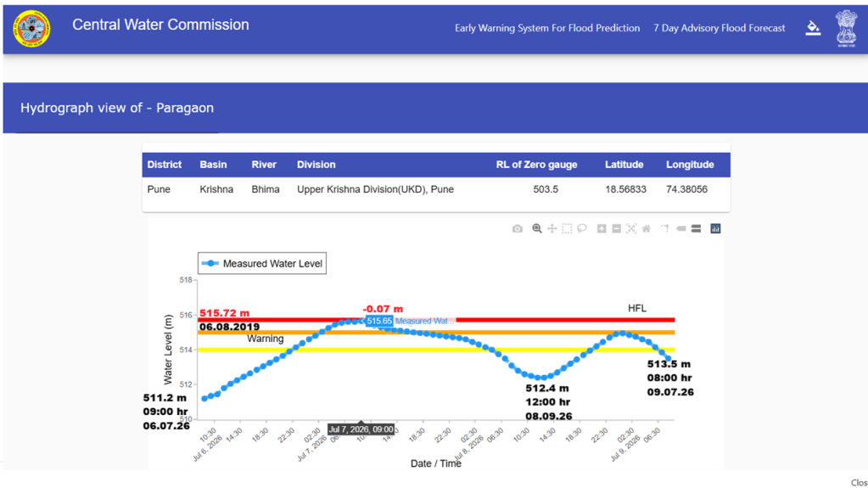Select the Zoom magnifier tool in chart toolbar

coord(537,229)
